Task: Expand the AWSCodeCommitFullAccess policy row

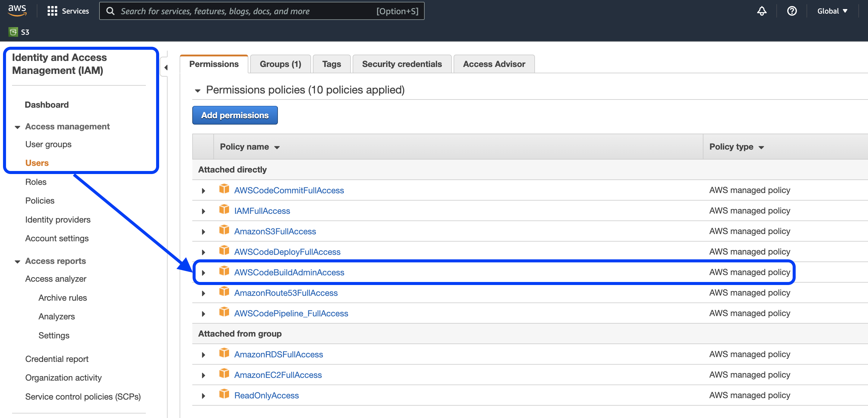Action: pos(203,191)
